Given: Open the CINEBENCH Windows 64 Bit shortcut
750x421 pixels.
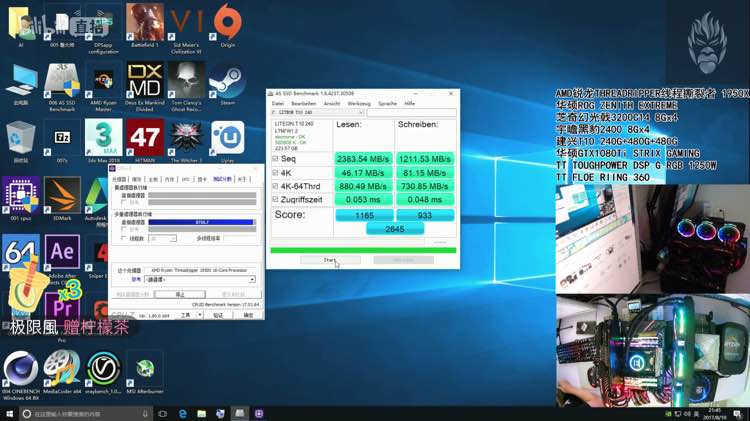Looking at the screenshot, I should pyautogui.click(x=21, y=376).
